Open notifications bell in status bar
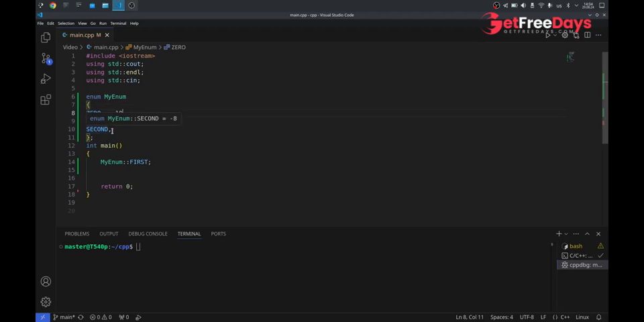This screenshot has height=322, width=644. coord(599,317)
